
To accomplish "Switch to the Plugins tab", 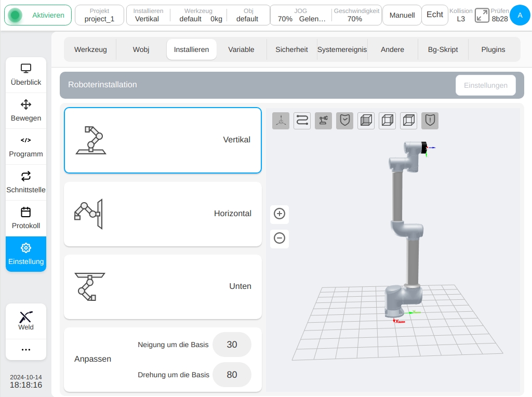I will pos(494,49).
